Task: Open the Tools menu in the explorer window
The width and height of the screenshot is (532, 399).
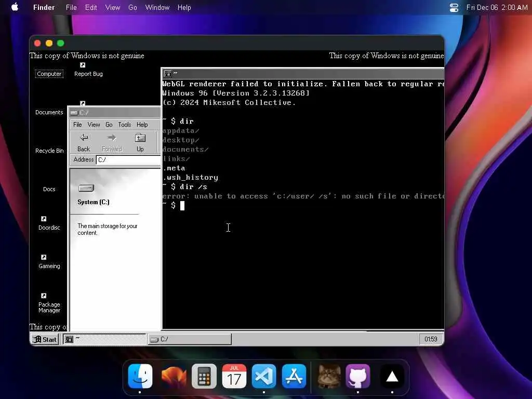Action: [125, 125]
